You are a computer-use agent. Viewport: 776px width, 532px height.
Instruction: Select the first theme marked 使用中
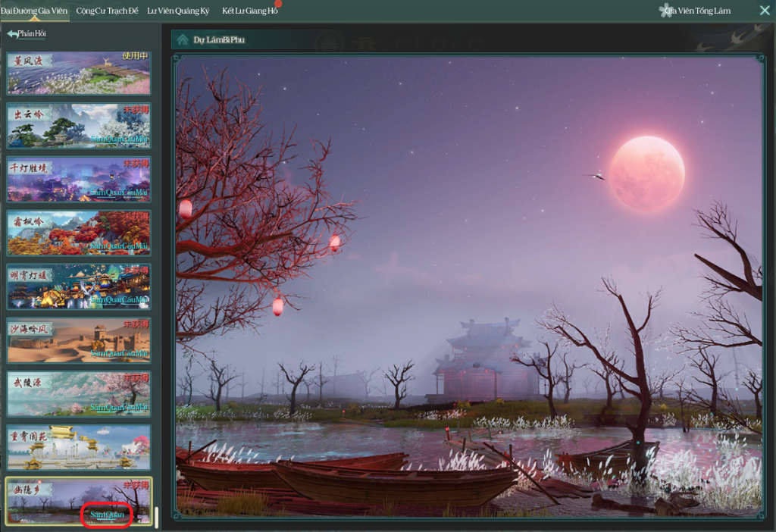79,73
